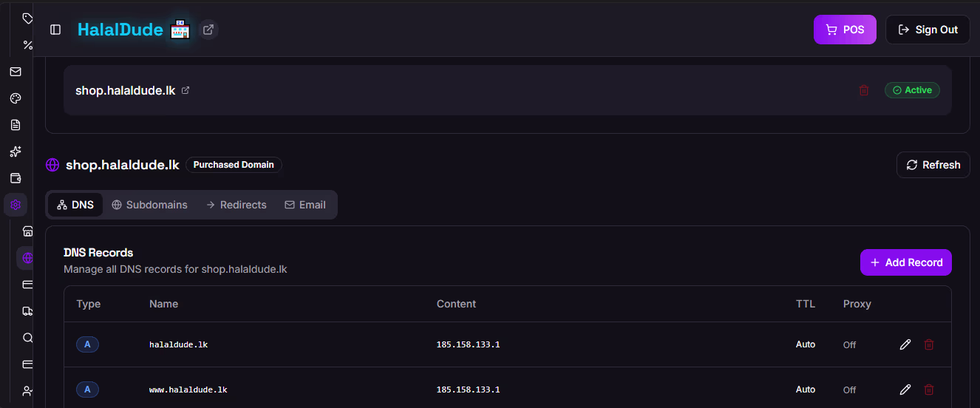980x408 pixels.
Task: Switch to the Redirects tab
Action: pyautogui.click(x=236, y=205)
